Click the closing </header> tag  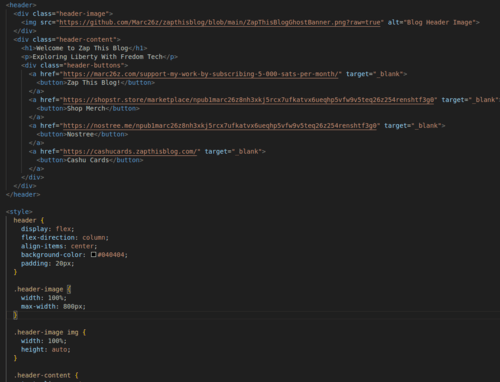click(23, 195)
